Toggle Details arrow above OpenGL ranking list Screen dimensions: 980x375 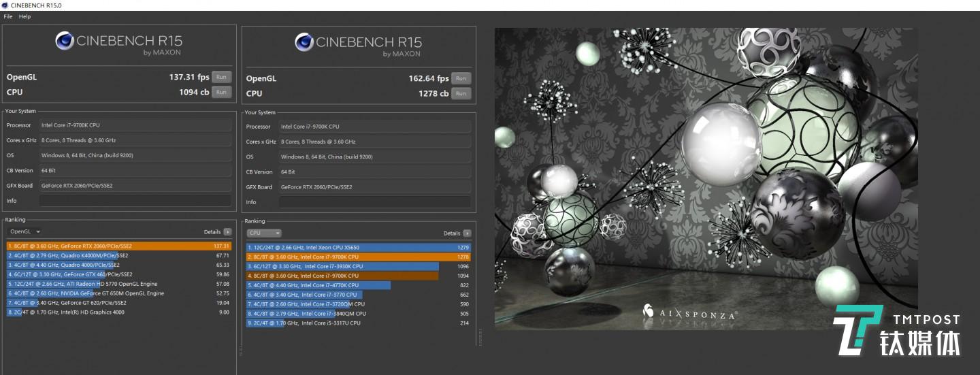(x=227, y=231)
